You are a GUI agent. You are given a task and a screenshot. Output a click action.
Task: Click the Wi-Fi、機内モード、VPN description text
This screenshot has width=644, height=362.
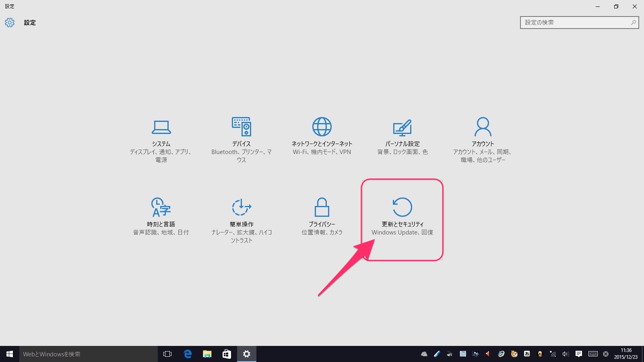322,152
